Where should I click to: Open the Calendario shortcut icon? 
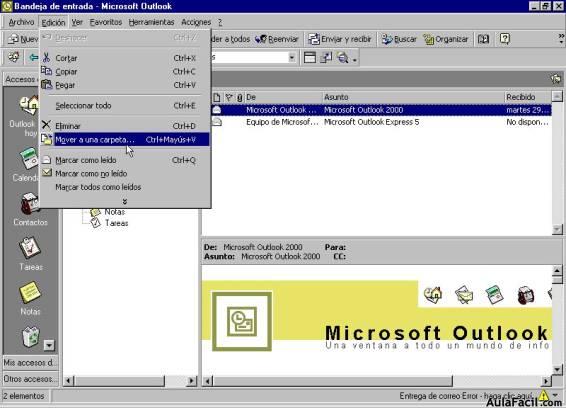point(30,158)
